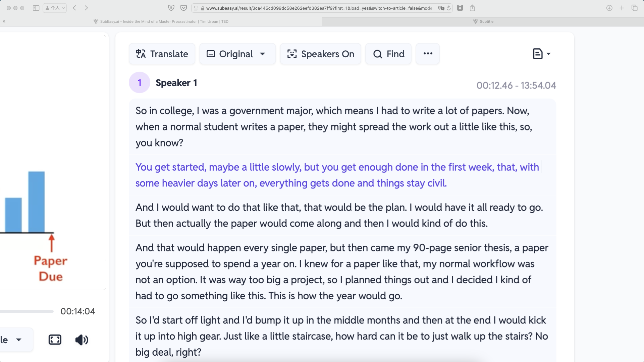Image resolution: width=644 pixels, height=362 pixels.
Task: Expand the Original language dropdown
Action: click(x=237, y=54)
